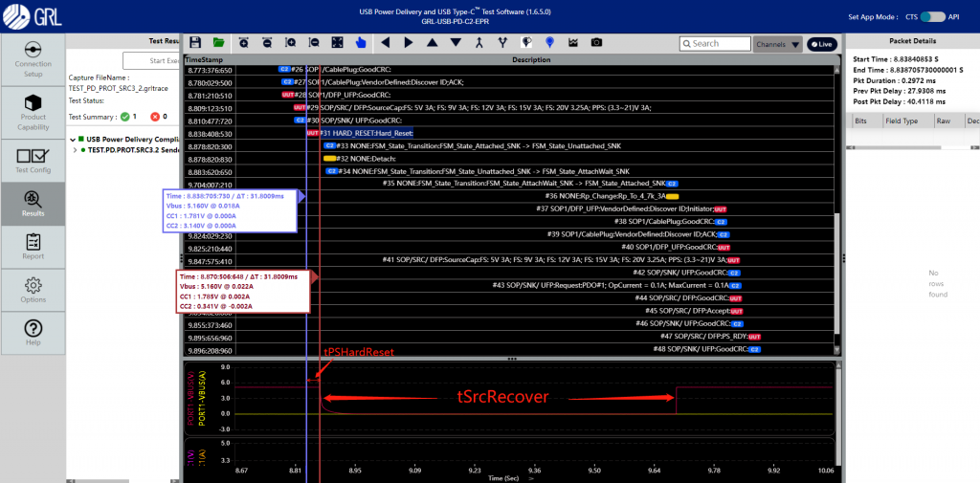This screenshot has width=980, height=483.
Task: Click the packet list vertical scrollbar thumb
Action: click(836, 274)
